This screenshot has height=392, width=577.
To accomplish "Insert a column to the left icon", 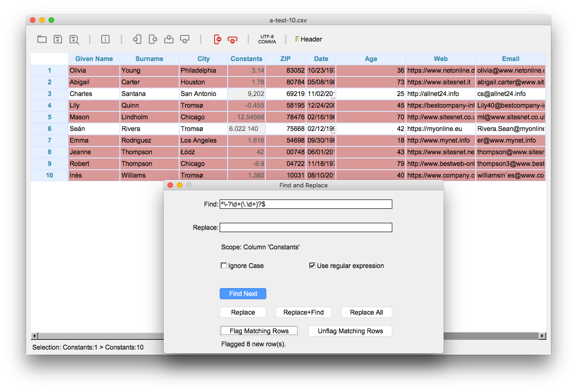I will point(137,39).
